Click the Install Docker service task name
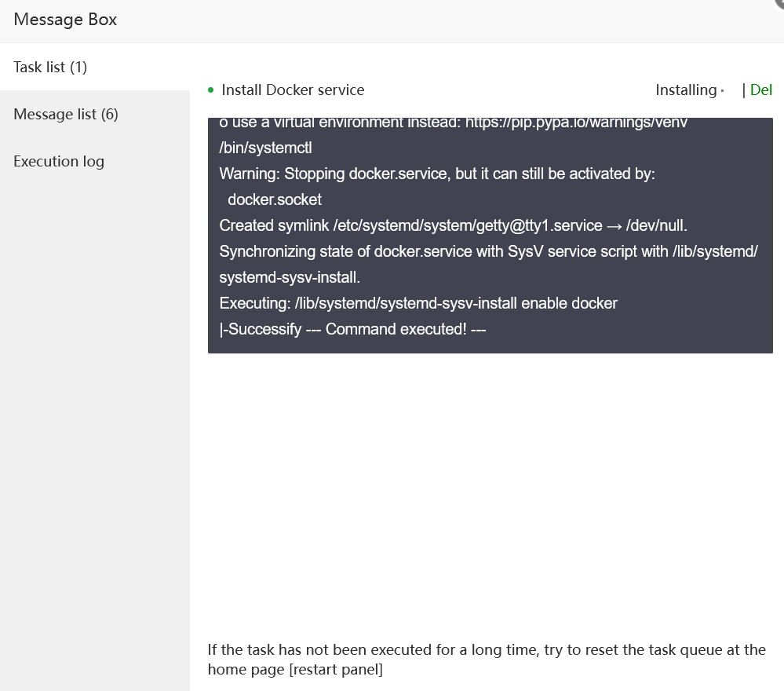 293,90
